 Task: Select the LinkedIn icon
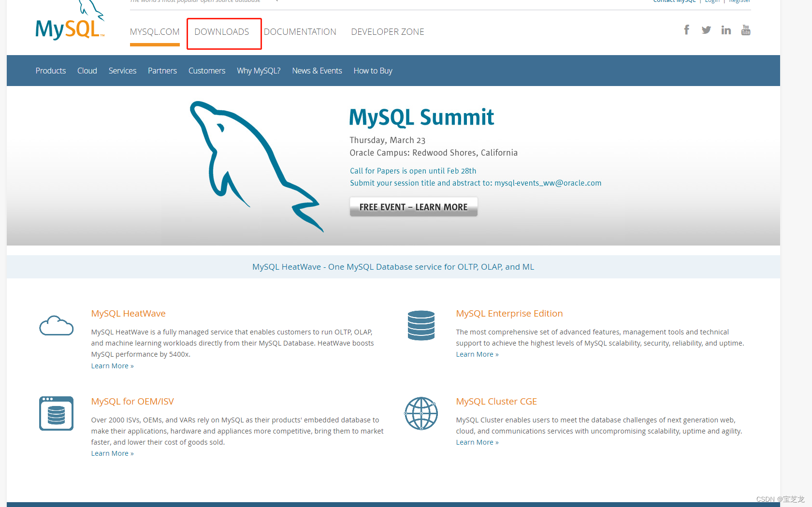coord(725,29)
